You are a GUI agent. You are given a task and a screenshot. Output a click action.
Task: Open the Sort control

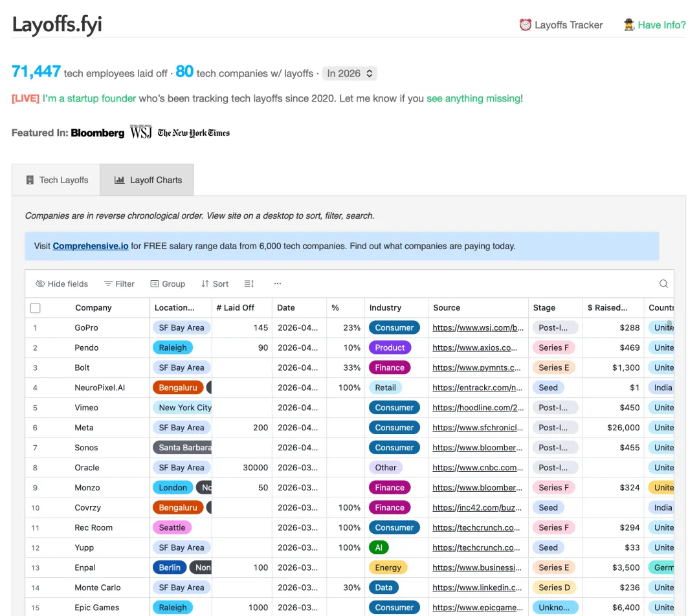click(x=215, y=284)
